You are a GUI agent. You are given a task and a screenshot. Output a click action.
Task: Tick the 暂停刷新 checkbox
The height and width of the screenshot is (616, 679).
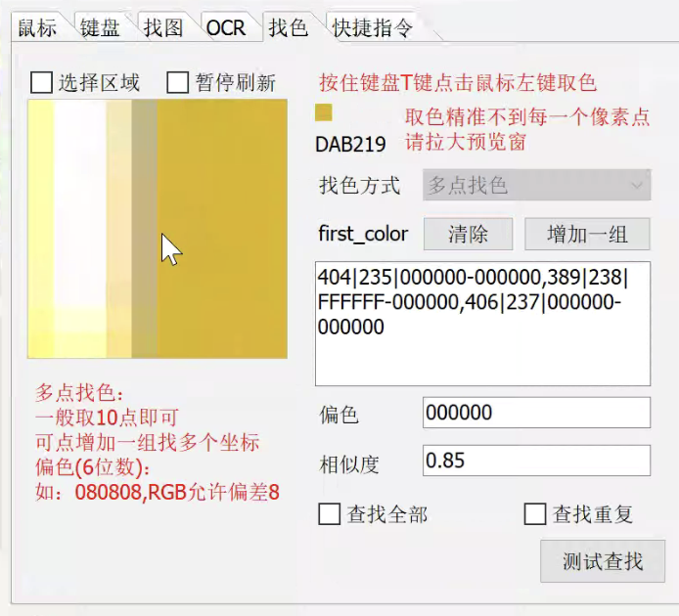point(177,82)
